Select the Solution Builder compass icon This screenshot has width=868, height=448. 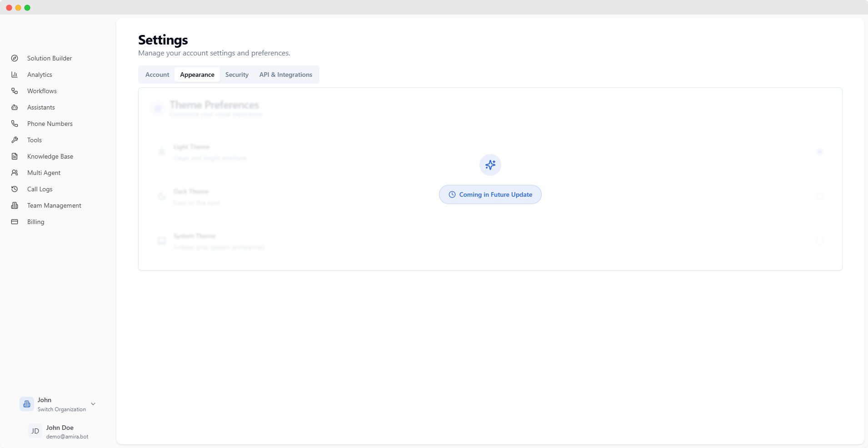tap(15, 58)
